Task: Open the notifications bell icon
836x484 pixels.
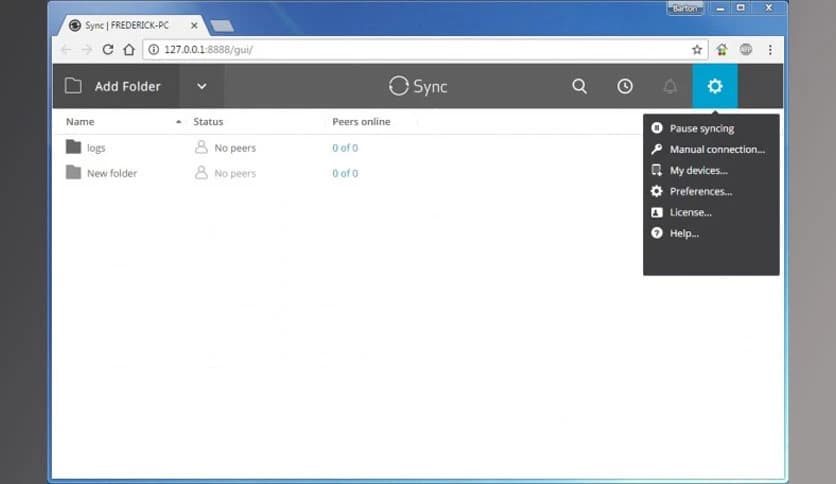Action: pos(670,86)
